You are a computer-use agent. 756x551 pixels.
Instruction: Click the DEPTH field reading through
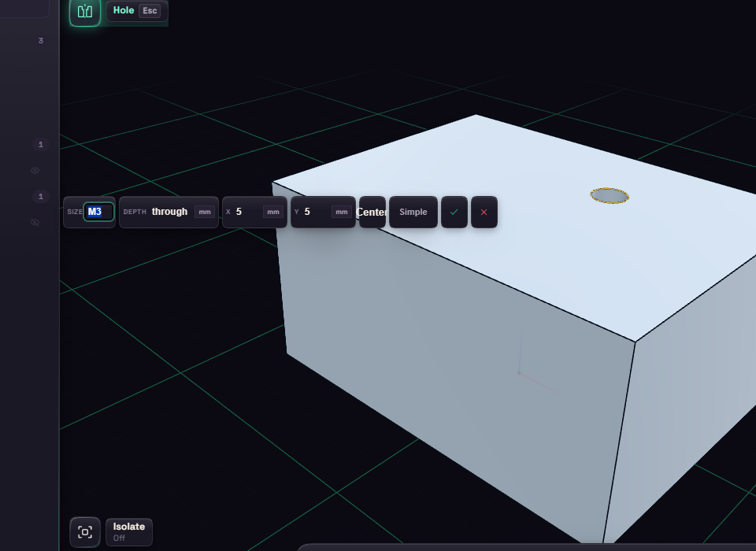pyautogui.click(x=169, y=212)
